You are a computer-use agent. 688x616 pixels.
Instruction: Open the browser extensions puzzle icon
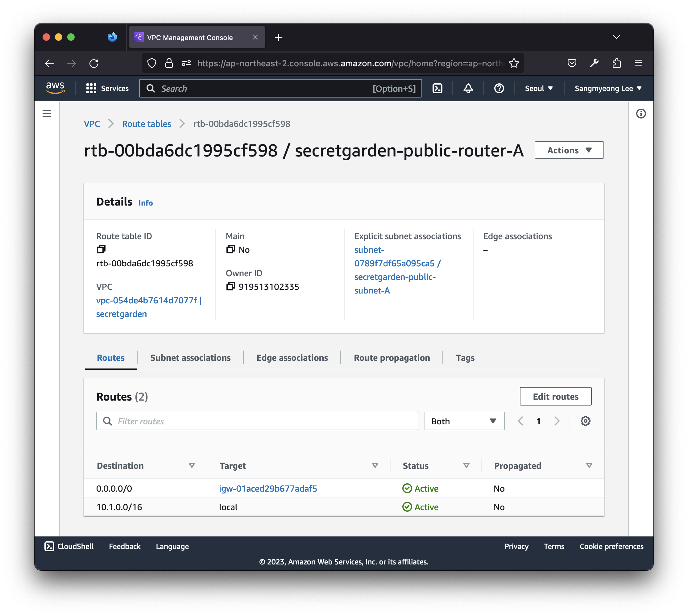pyautogui.click(x=616, y=63)
